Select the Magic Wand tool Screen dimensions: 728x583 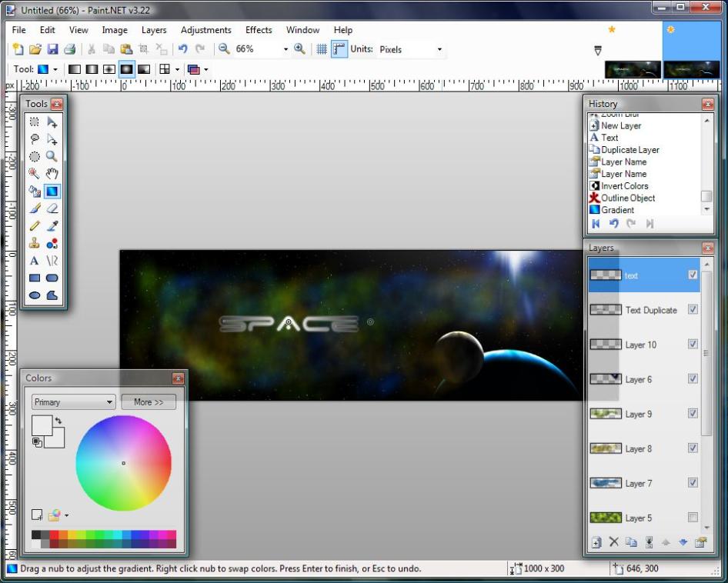pyautogui.click(x=35, y=174)
